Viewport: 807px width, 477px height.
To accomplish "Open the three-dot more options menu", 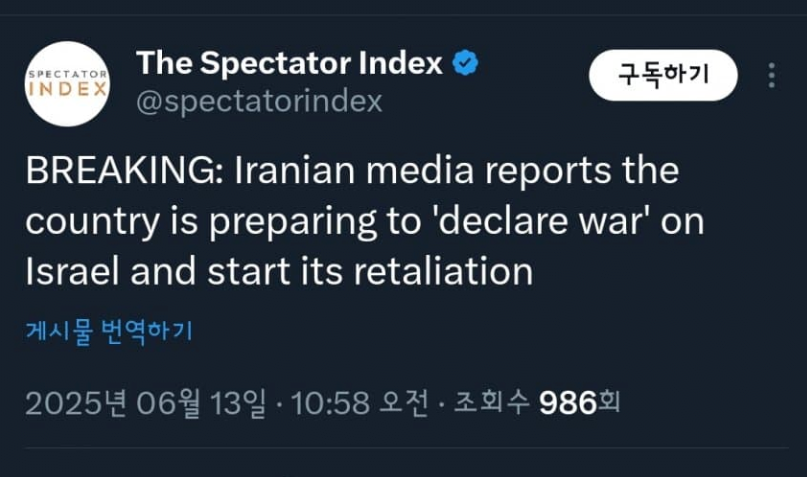I will tap(770, 76).
